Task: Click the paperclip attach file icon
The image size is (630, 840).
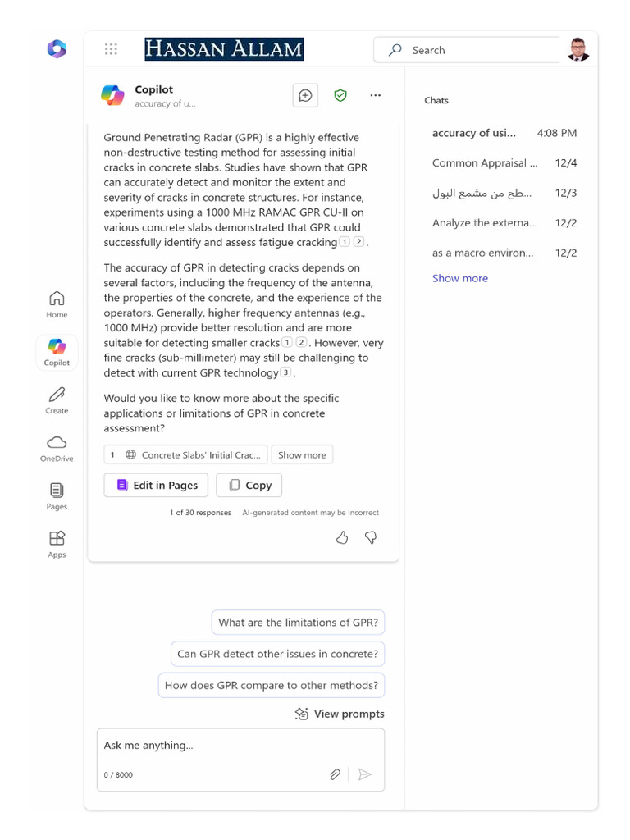Action: point(335,774)
